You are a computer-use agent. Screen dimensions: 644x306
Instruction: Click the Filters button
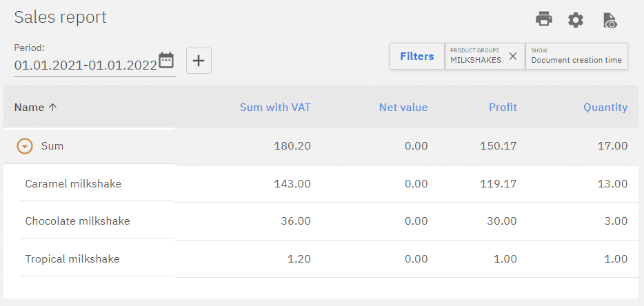(x=417, y=57)
